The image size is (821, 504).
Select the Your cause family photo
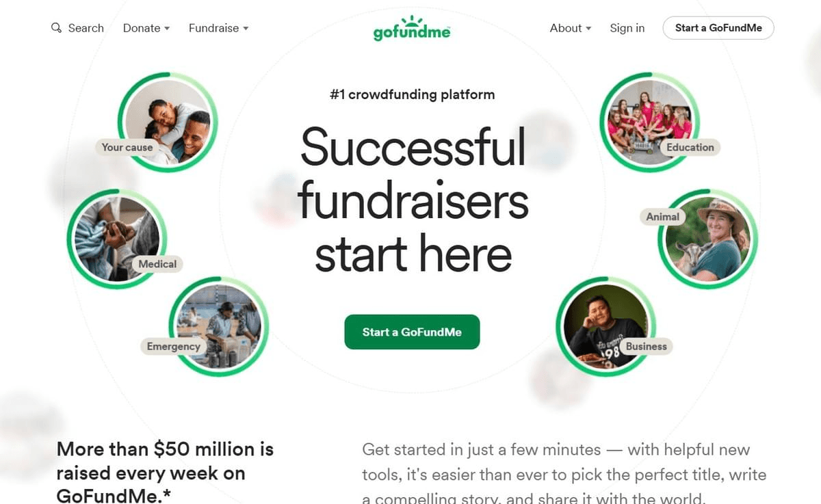[x=168, y=122]
